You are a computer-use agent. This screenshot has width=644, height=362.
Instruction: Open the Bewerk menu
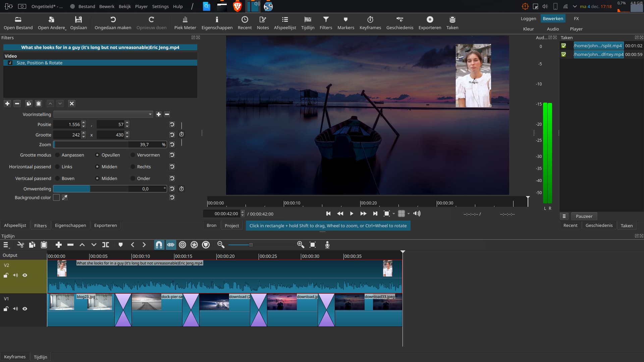107,6
